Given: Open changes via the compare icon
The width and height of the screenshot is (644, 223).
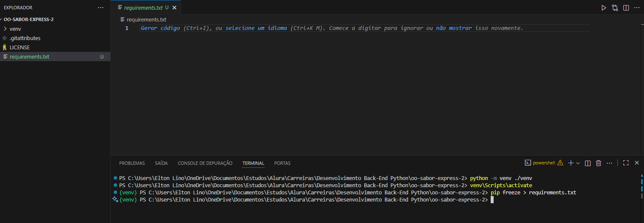Looking at the screenshot, I should click(615, 8).
